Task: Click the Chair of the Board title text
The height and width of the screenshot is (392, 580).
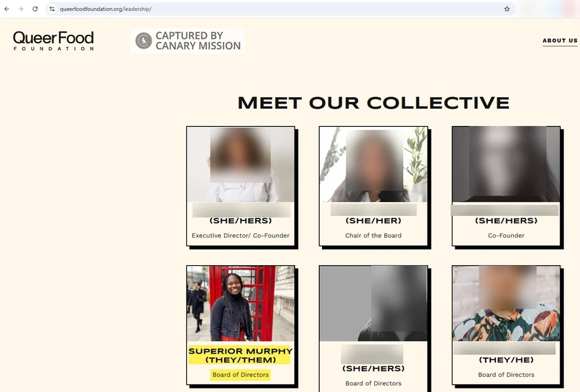Action: pos(373,235)
